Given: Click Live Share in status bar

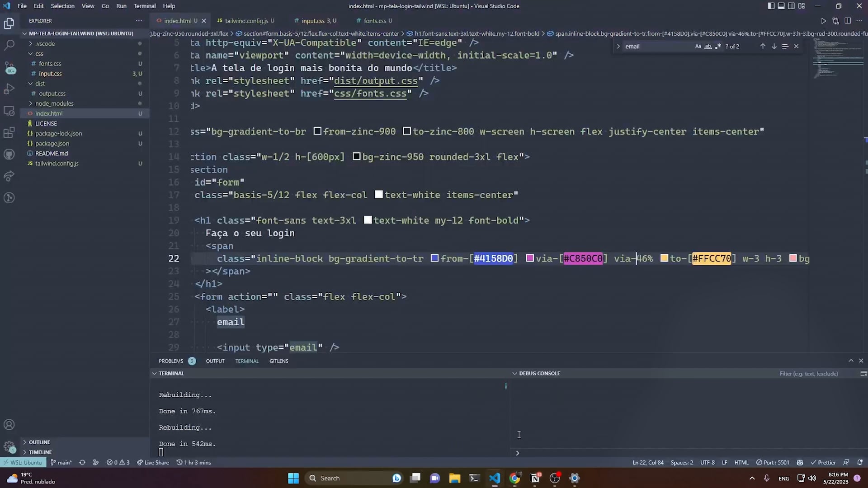Looking at the screenshot, I should pyautogui.click(x=153, y=462).
